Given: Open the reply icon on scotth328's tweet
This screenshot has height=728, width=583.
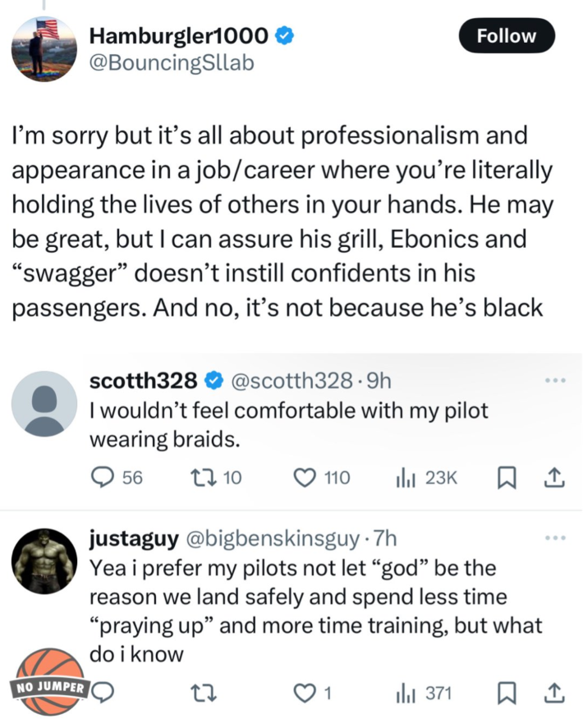Looking at the screenshot, I should (101, 477).
